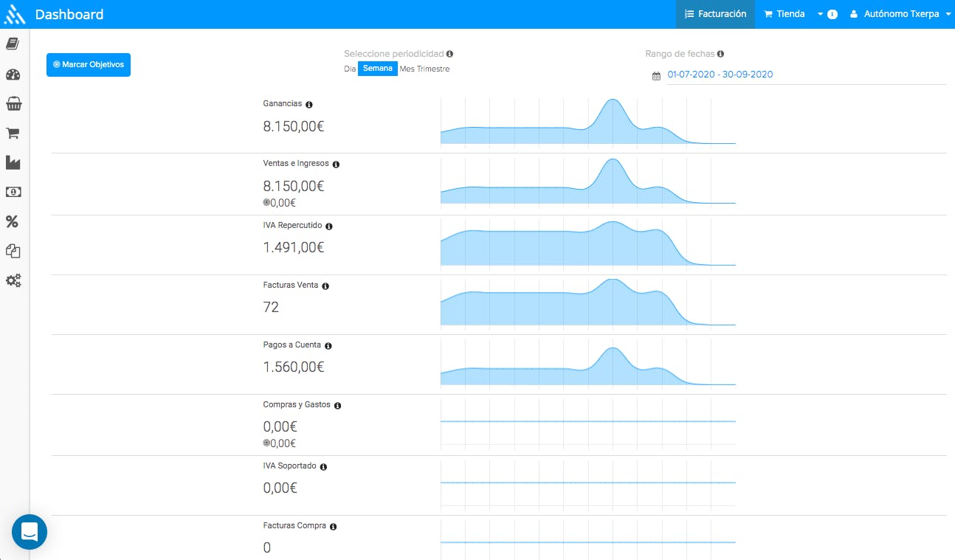The image size is (955, 560).
Task: Open the notifications dropdown with badge
Action: point(827,14)
